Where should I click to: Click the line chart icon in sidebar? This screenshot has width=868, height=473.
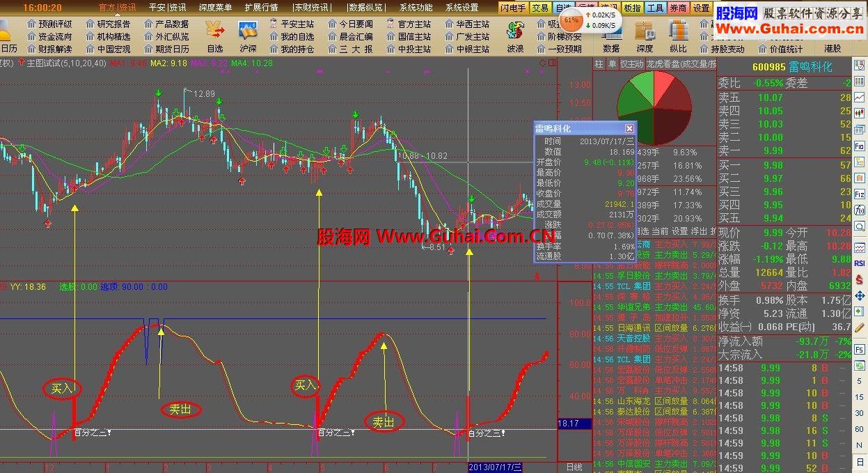858,97
